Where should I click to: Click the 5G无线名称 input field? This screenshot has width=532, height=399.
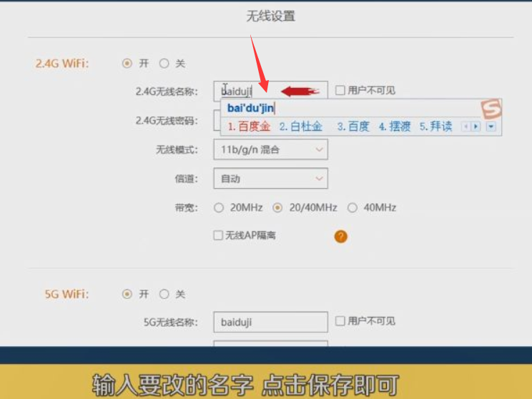click(271, 322)
